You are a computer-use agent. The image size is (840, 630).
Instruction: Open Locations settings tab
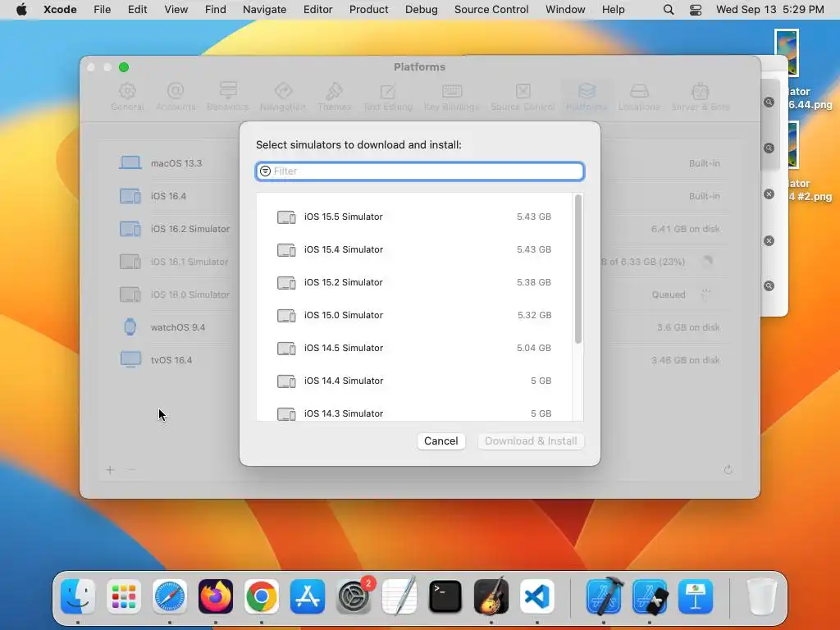(639, 97)
